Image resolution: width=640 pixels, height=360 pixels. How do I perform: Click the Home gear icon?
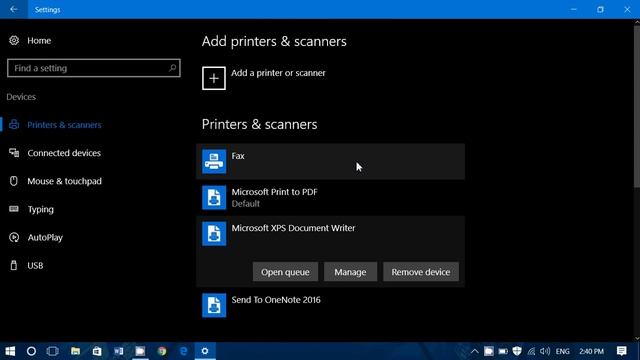[14, 40]
